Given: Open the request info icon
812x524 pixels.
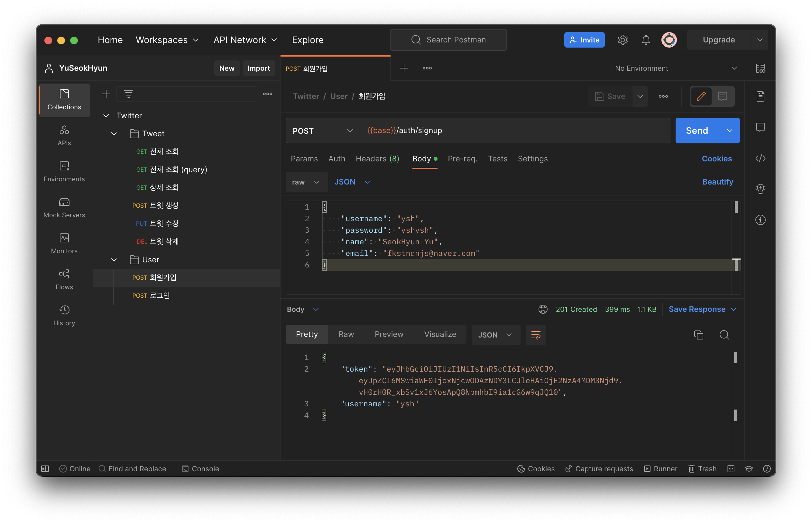Looking at the screenshot, I should click(x=760, y=220).
